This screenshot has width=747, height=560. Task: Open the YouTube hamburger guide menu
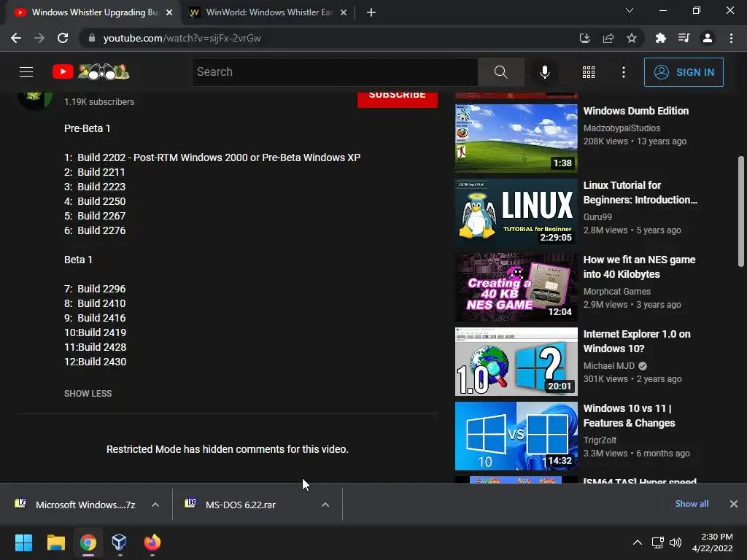26,72
